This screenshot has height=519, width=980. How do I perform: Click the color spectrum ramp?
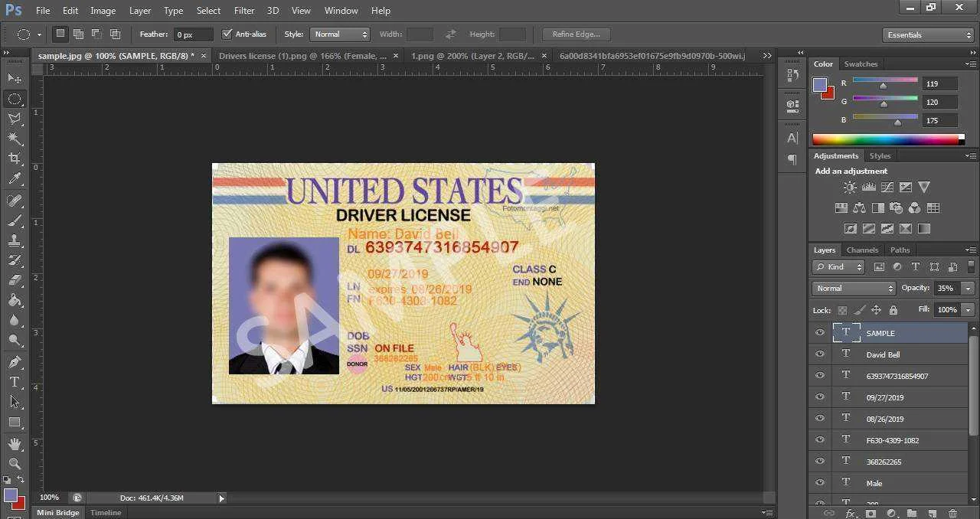coord(886,139)
